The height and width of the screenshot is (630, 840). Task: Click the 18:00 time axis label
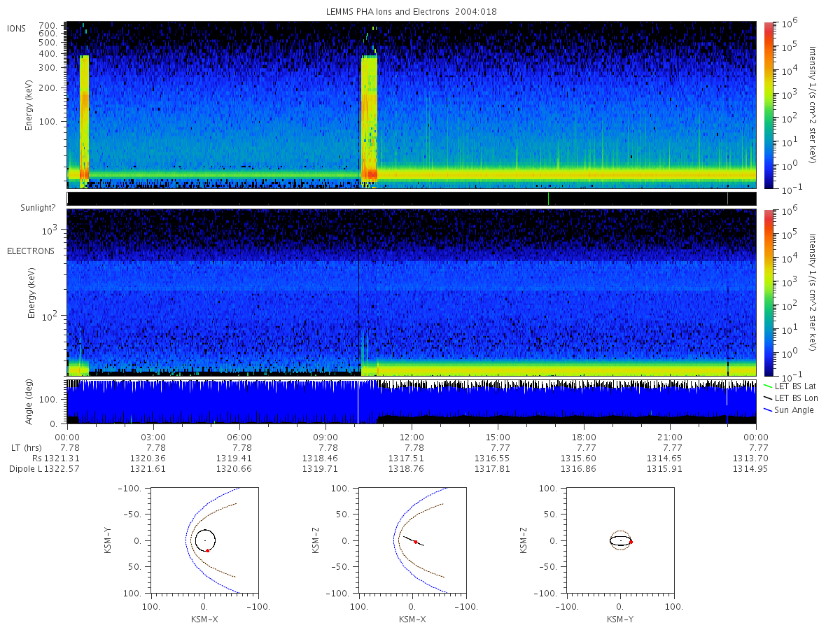[584, 437]
